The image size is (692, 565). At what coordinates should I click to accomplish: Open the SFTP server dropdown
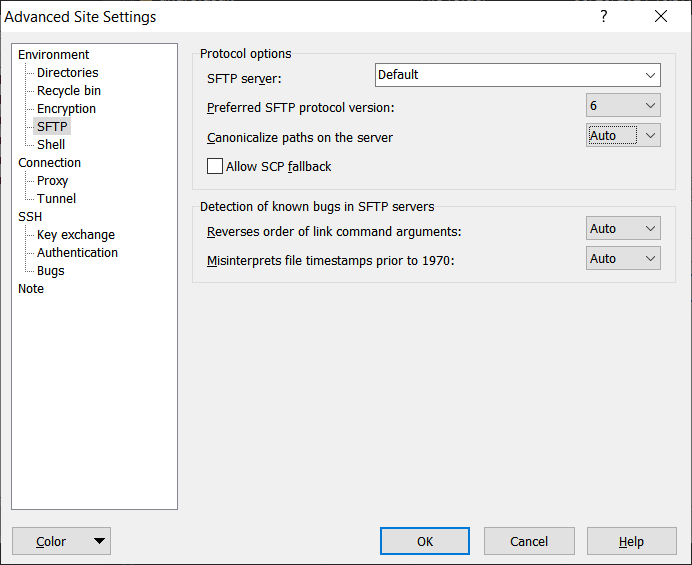pos(518,75)
